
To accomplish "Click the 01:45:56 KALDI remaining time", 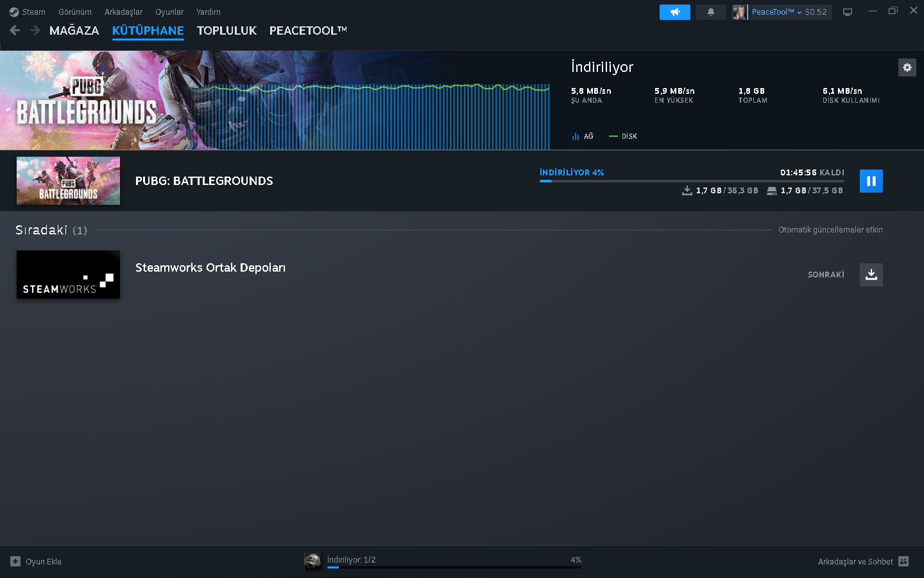I will 812,172.
